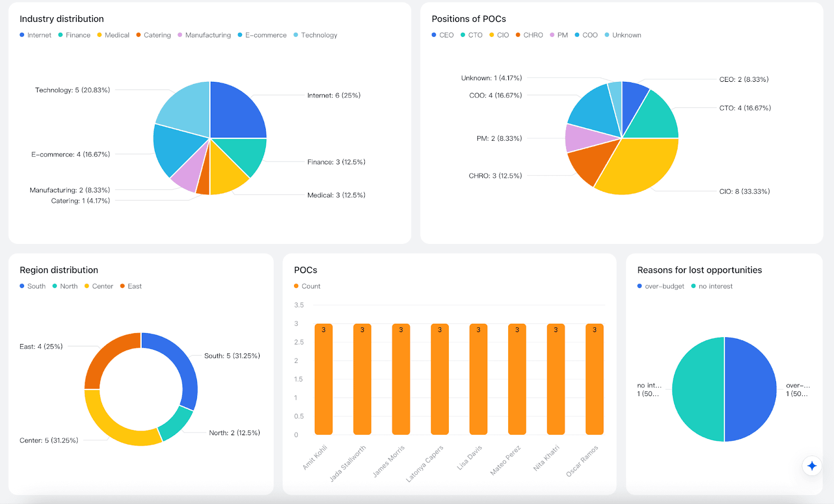Toggle Count legend in POCs chart
This screenshot has height=504, width=834.
[307, 286]
